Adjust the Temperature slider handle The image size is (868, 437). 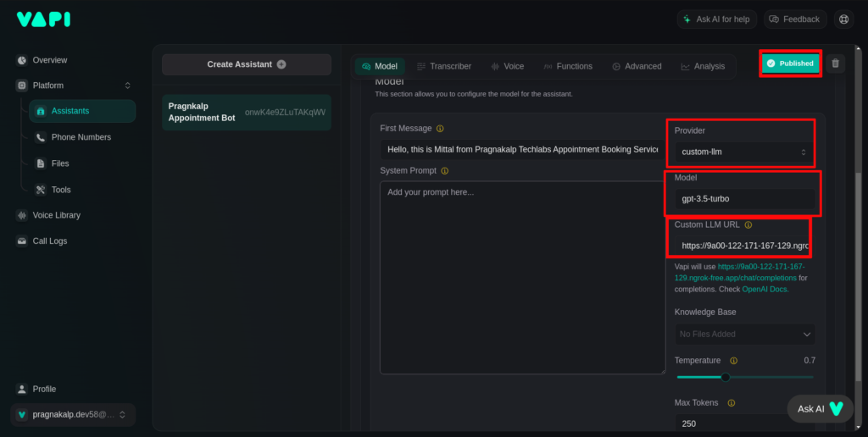coord(726,377)
